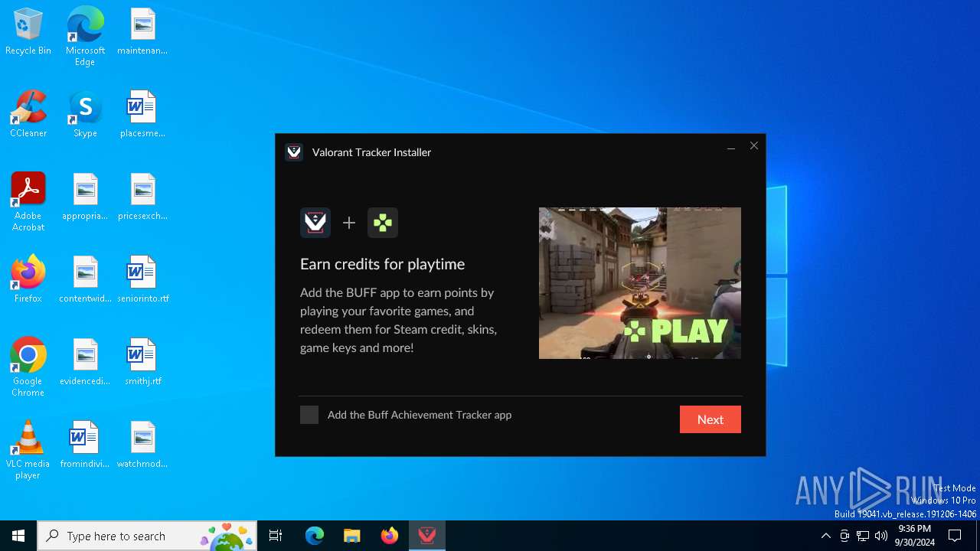Viewport: 980px width, 551px height.
Task: Click the Valorant Tracker icon beside plus sign
Action: (x=315, y=223)
